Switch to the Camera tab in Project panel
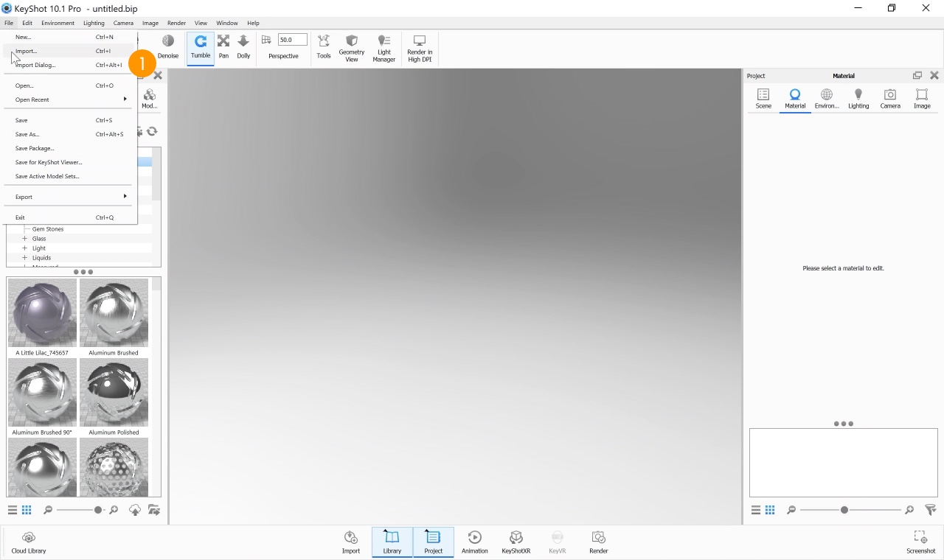Image resolution: width=944 pixels, height=560 pixels. 890,98
